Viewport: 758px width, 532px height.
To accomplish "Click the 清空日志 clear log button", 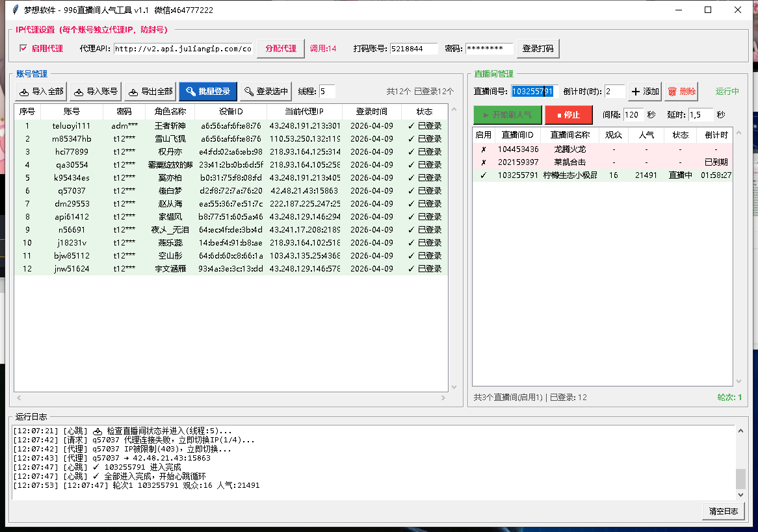I will (x=723, y=511).
